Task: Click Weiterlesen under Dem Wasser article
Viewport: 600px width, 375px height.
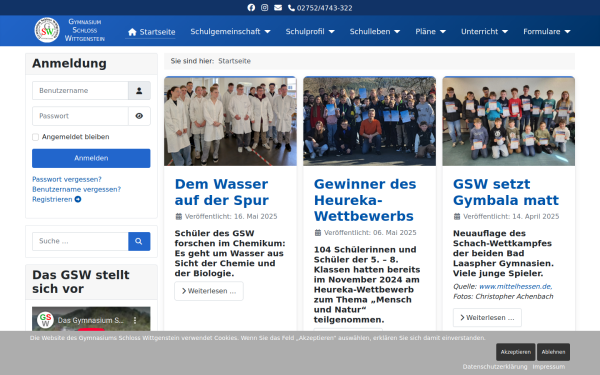Action: pyautogui.click(x=209, y=291)
